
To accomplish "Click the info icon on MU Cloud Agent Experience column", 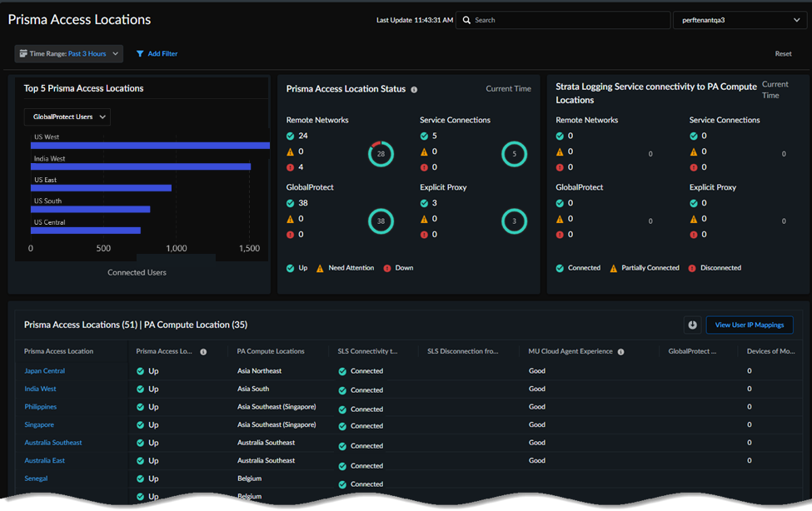I will click(x=620, y=352).
